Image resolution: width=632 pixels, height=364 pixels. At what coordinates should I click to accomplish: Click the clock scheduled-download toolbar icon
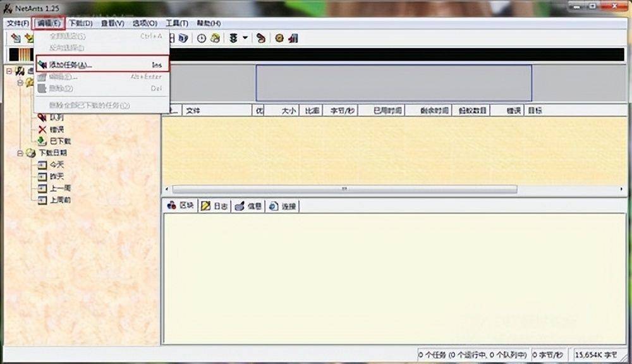(202, 39)
